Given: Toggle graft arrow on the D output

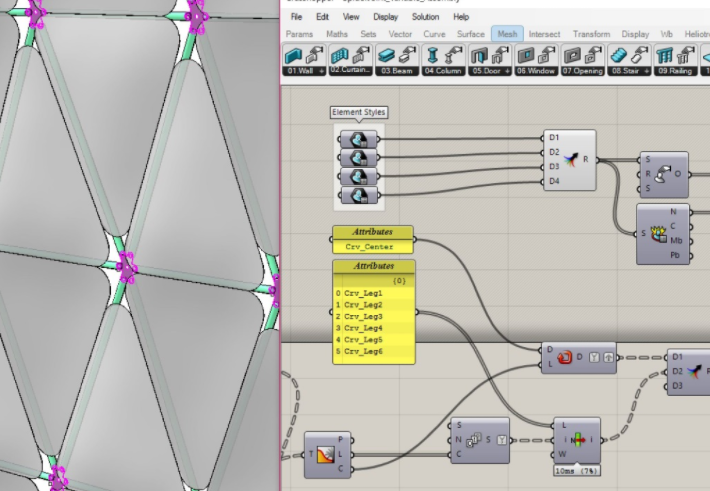Looking at the screenshot, I should 609,357.
